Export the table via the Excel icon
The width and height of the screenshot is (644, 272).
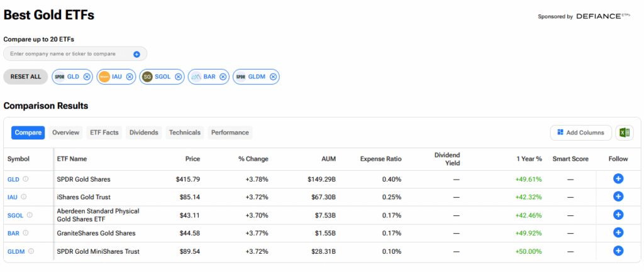(x=625, y=133)
